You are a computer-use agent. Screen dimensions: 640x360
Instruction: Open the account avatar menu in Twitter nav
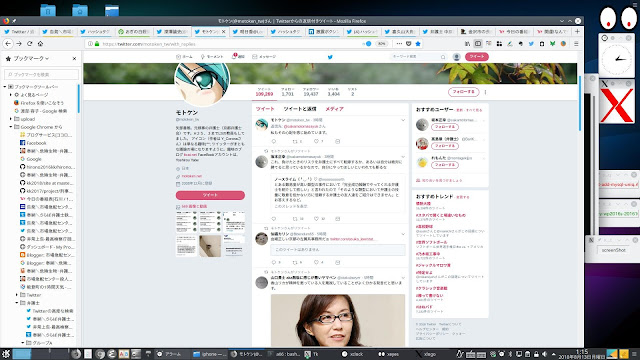(457, 57)
